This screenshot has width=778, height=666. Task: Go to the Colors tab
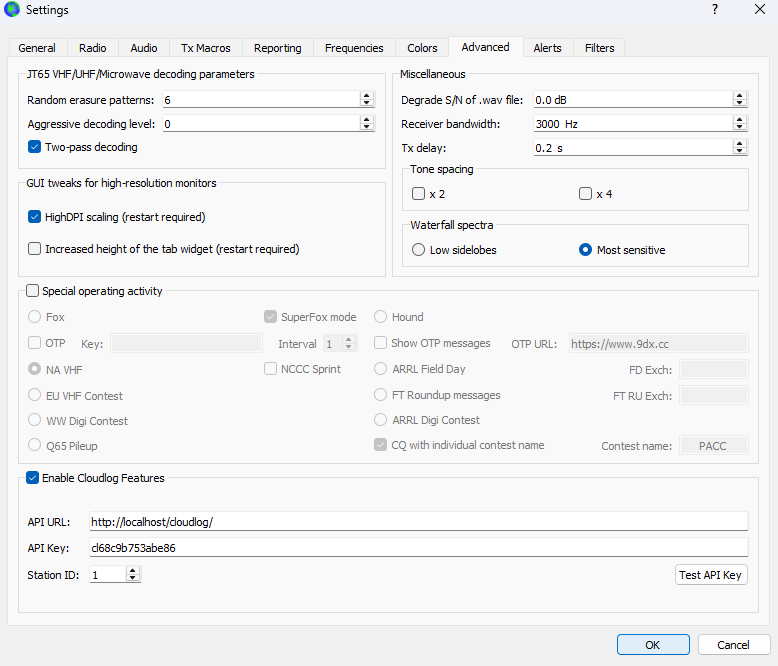(422, 48)
